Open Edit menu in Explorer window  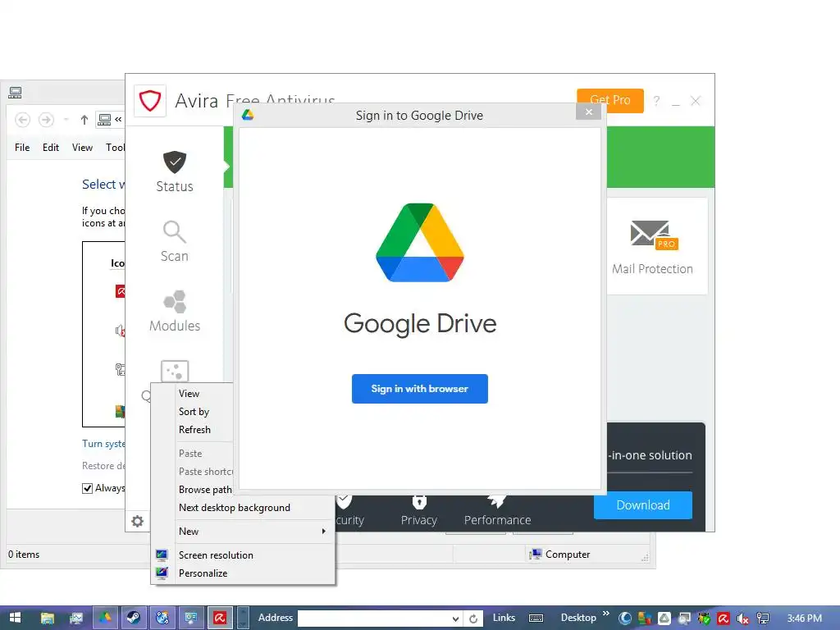[x=50, y=148]
